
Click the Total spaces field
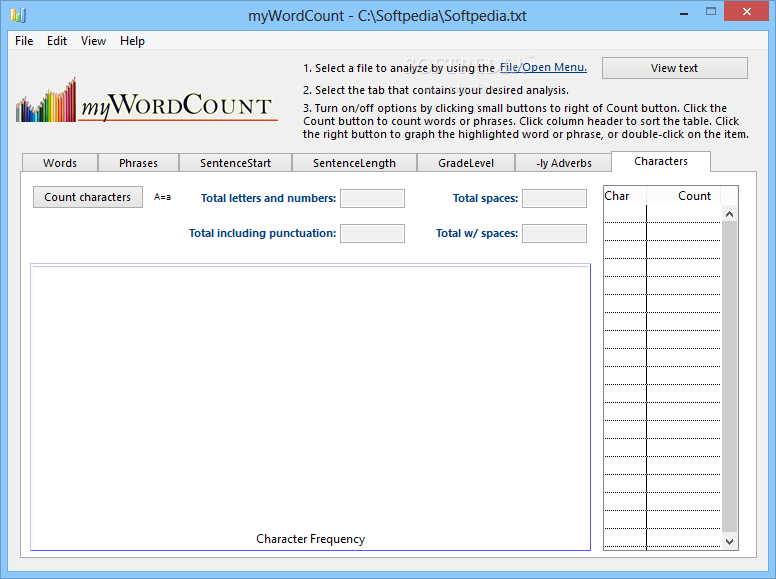point(554,198)
